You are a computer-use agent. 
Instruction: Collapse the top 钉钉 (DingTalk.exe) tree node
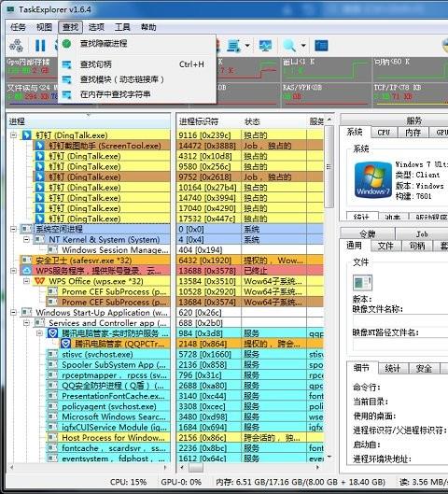(x=14, y=135)
